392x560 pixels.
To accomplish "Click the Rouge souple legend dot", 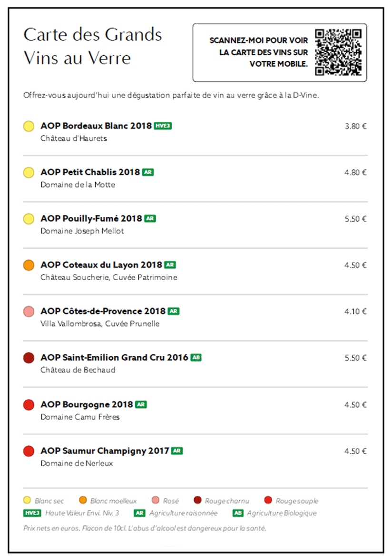I will pyautogui.click(x=268, y=500).
